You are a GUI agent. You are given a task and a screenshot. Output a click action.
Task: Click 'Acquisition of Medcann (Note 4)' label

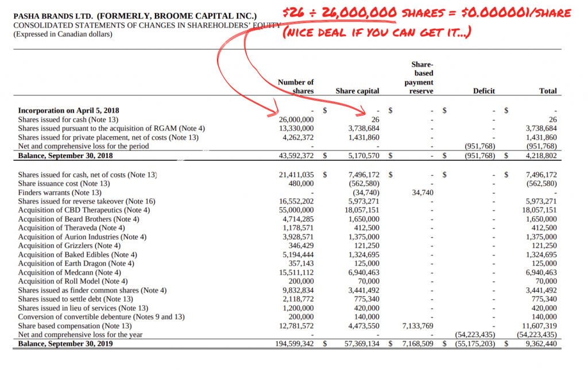coord(69,272)
